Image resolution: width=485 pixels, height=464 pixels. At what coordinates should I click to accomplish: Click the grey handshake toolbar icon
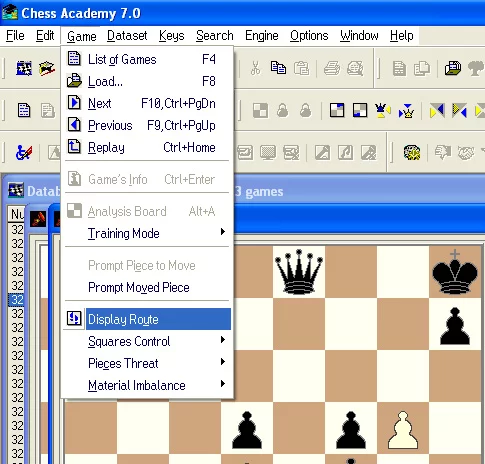click(466, 153)
